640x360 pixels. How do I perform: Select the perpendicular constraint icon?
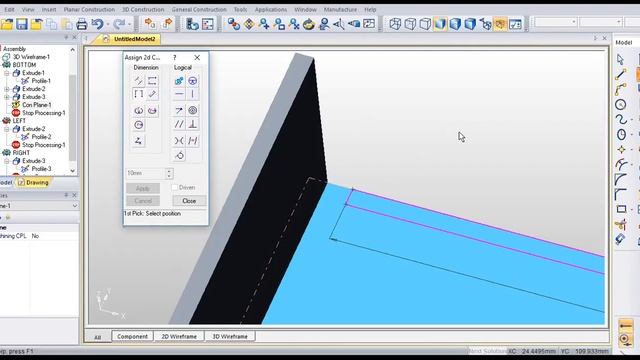tap(193, 124)
